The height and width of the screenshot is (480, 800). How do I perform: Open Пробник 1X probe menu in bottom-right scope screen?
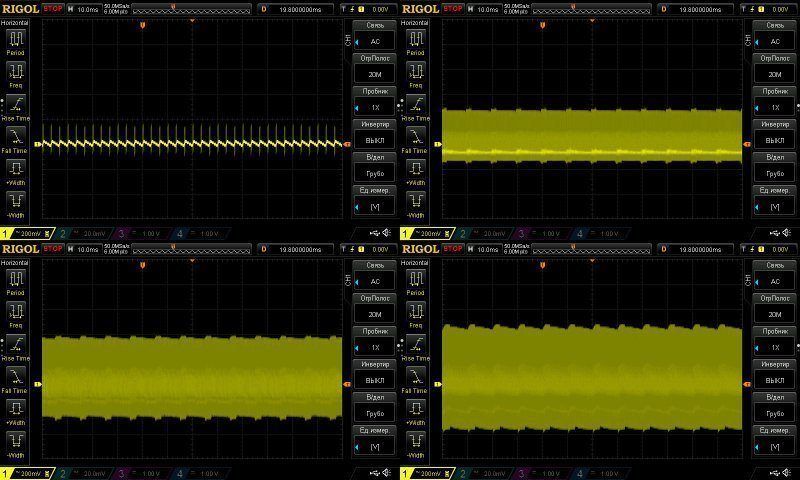775,342
